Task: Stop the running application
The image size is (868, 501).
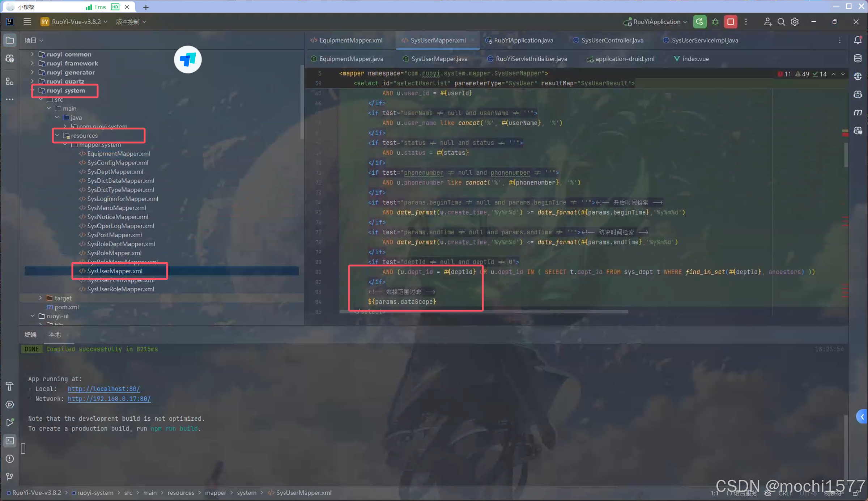Action: point(730,22)
